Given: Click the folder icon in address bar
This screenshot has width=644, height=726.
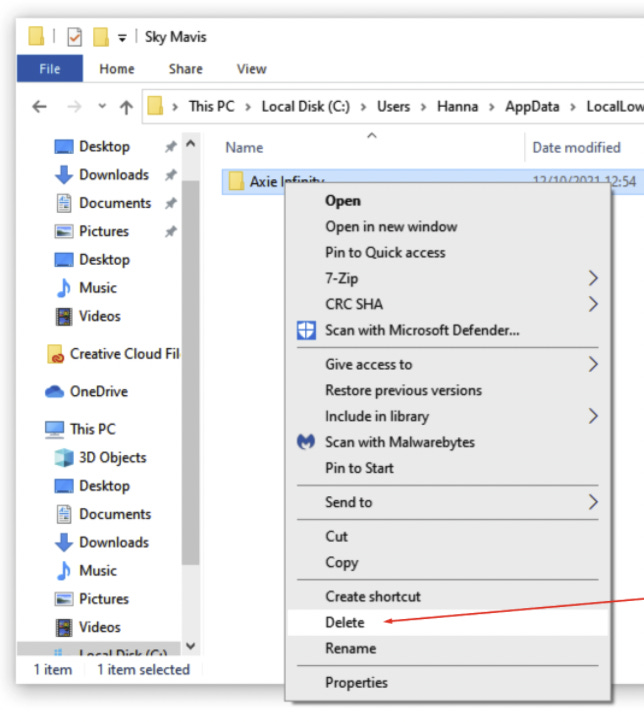Looking at the screenshot, I should [x=156, y=106].
